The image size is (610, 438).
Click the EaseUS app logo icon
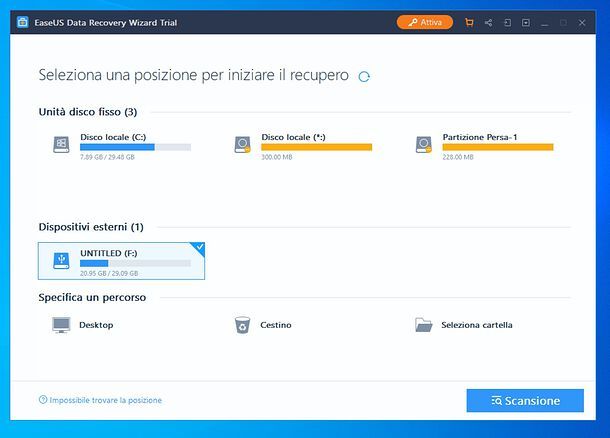[x=23, y=22]
